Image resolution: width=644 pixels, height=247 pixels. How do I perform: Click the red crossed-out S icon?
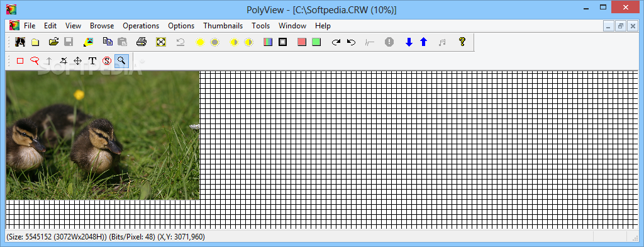pos(107,61)
